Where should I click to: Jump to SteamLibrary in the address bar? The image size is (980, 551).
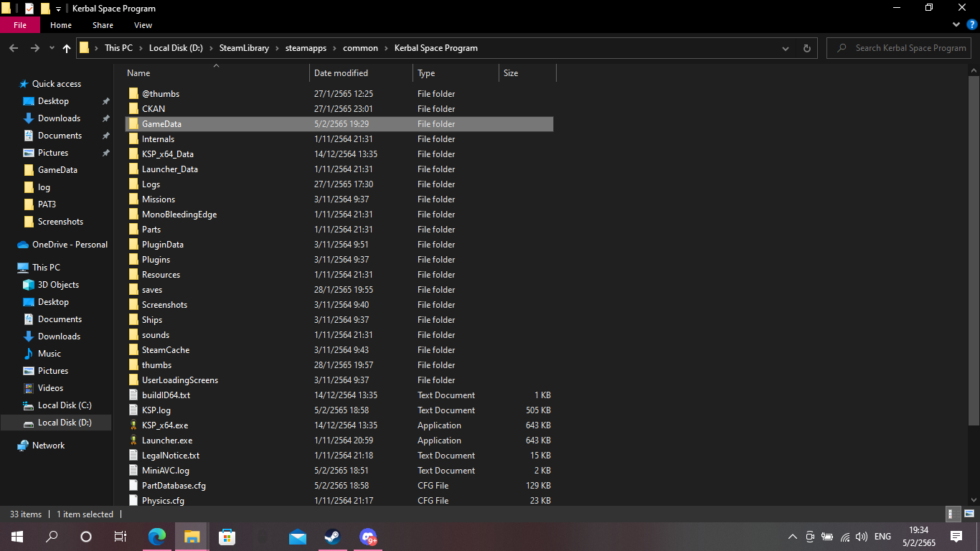click(244, 48)
